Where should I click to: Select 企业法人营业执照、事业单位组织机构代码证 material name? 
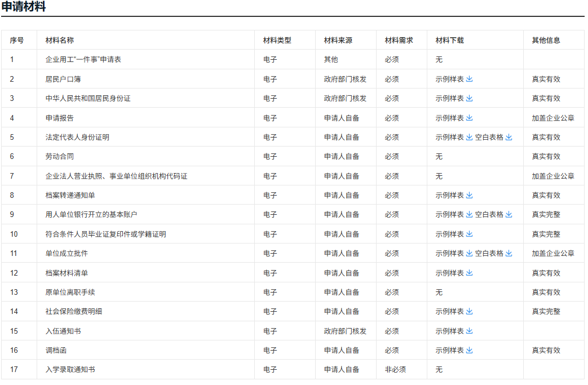click(116, 176)
